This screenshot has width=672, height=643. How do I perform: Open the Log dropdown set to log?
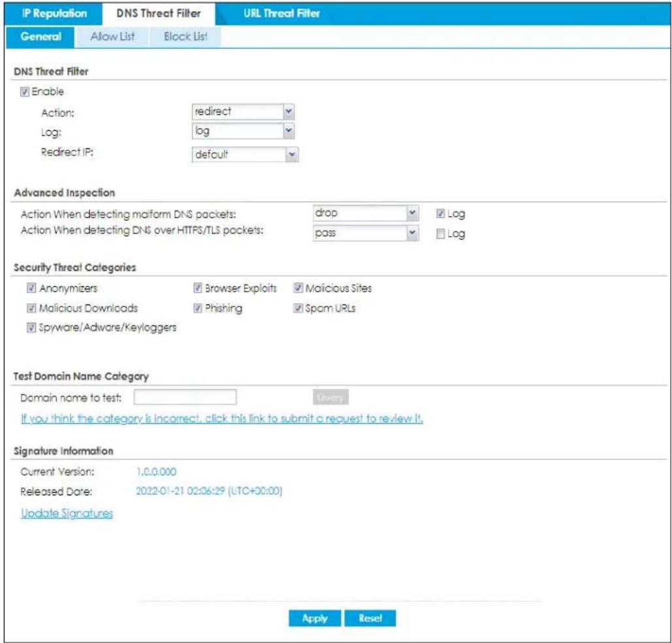pos(243,131)
